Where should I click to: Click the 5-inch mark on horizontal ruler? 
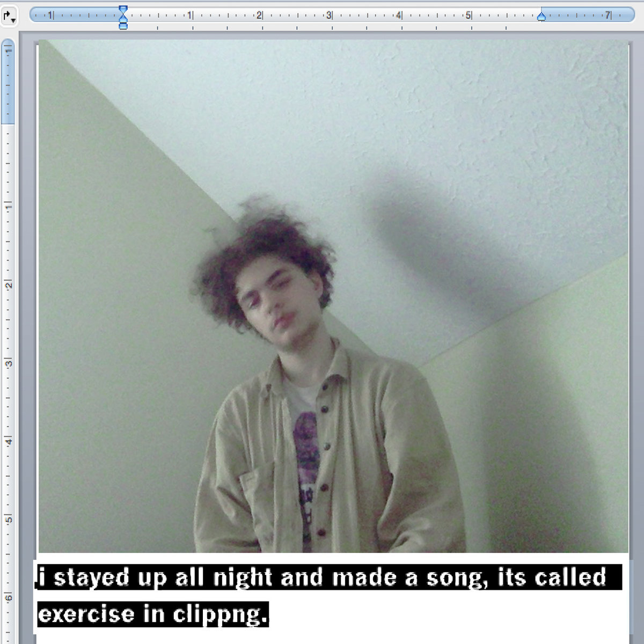click(469, 15)
